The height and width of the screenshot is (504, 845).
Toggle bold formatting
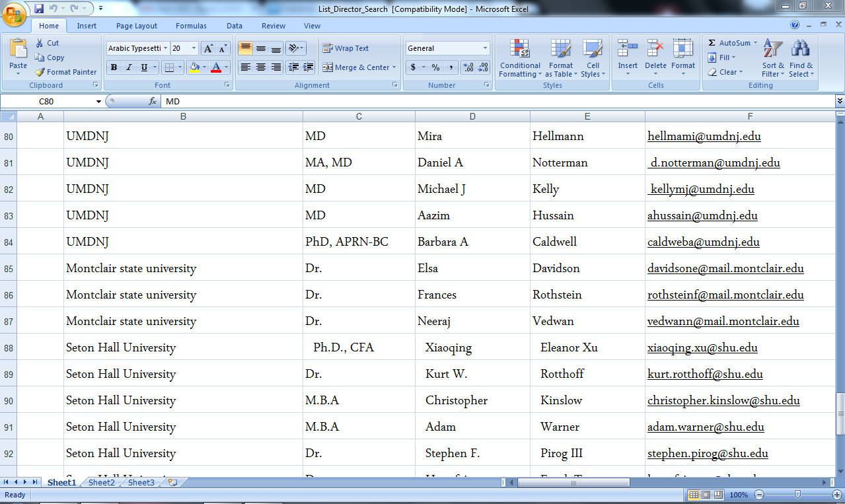[114, 67]
